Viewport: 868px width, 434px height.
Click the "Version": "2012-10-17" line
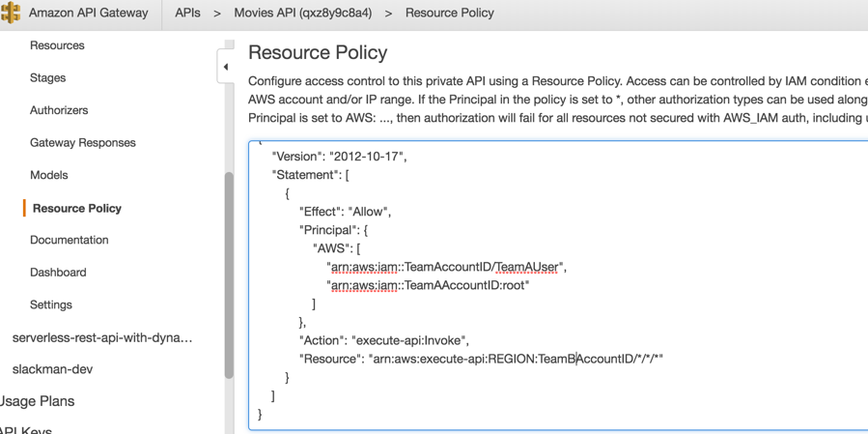[x=339, y=157]
